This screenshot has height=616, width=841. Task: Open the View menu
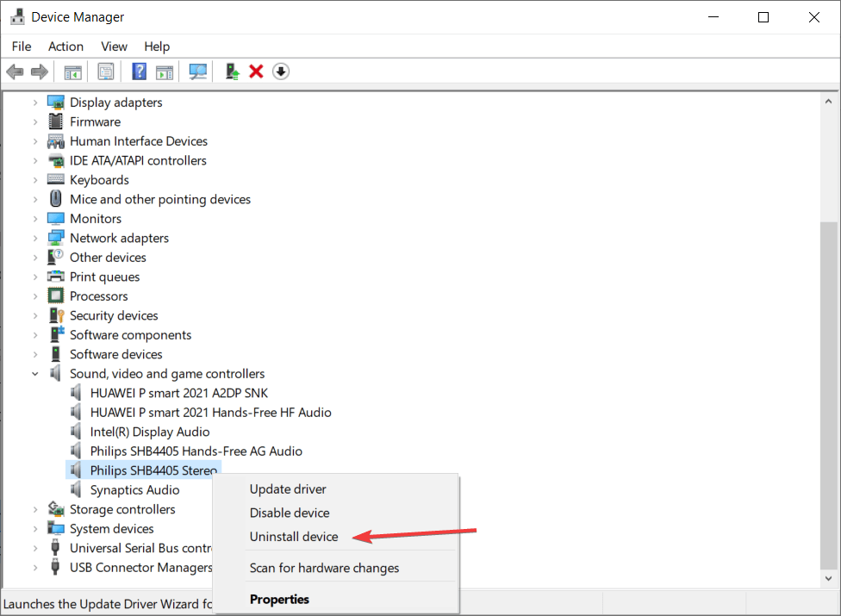point(114,47)
